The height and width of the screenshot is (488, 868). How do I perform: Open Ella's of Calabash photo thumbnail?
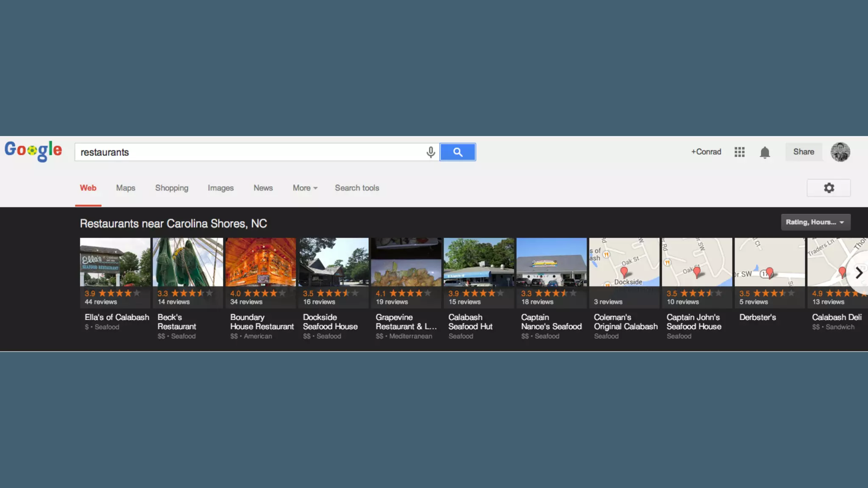115,262
